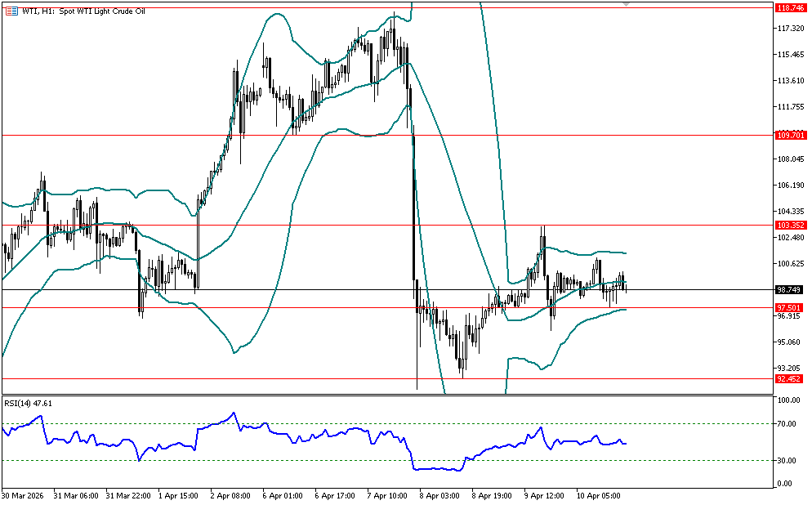Click the gray chart shift triangle marker
This screenshot has height=505, width=812.
pos(626,4)
